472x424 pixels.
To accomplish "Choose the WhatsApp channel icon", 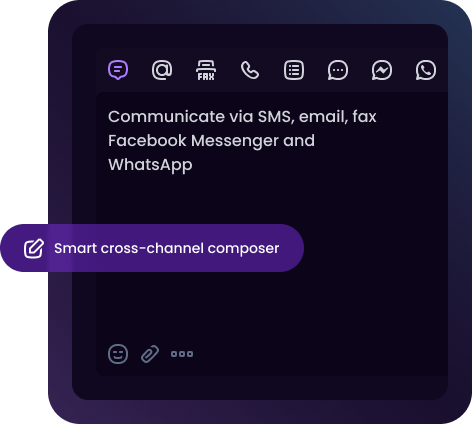I will click(x=426, y=70).
